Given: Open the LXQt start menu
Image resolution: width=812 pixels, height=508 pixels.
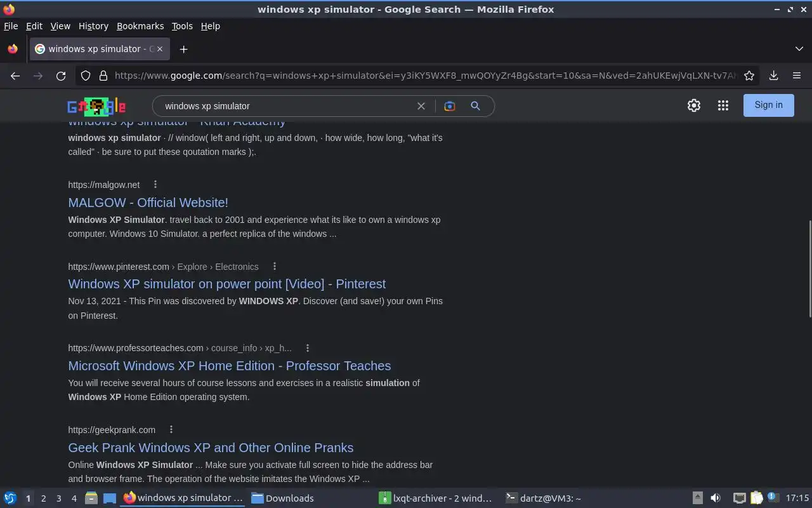Looking at the screenshot, I should (10, 498).
